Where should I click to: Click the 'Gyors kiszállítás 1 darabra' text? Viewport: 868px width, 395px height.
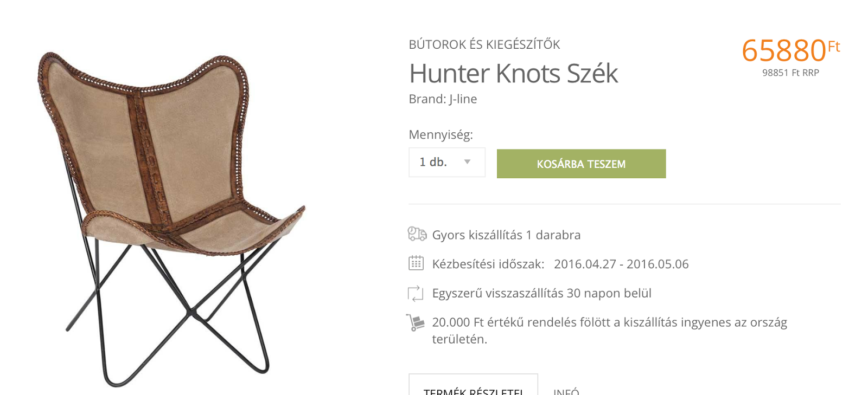pyautogui.click(x=506, y=235)
